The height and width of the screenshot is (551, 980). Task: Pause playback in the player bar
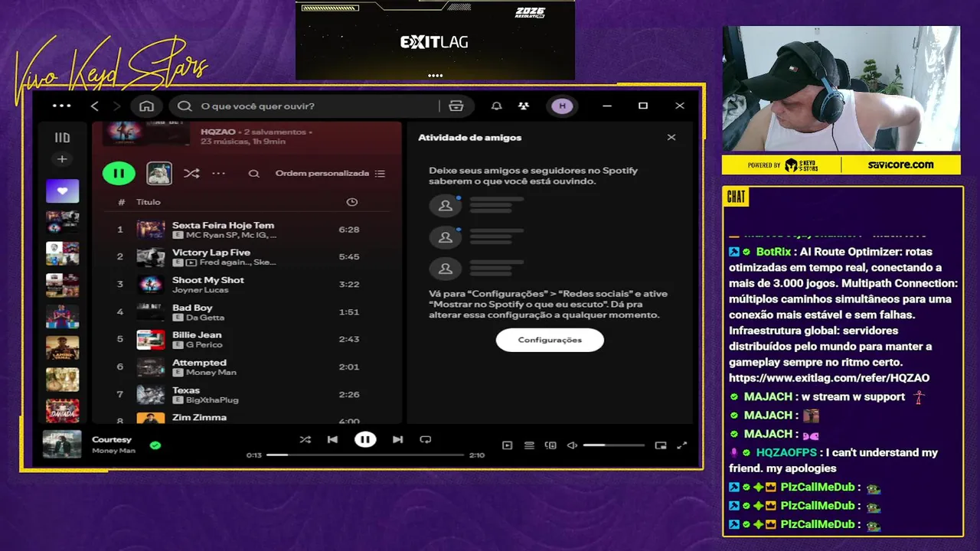tap(365, 439)
